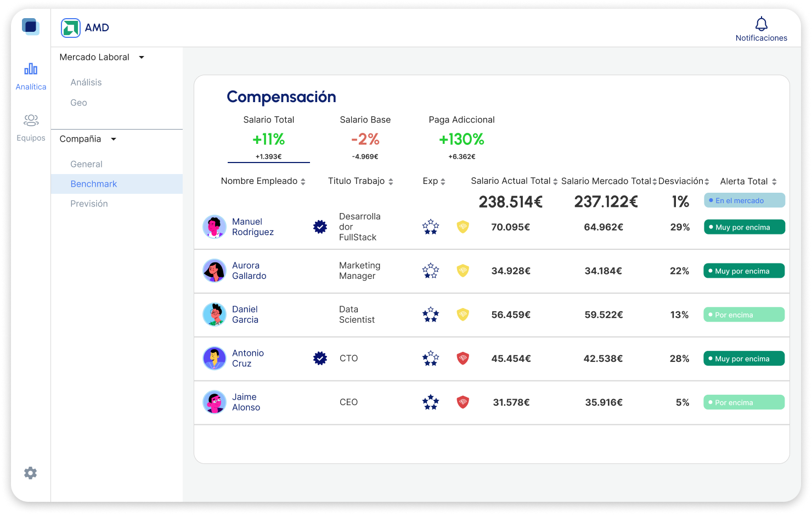Select the Paga Adiccional +130% tab

[462, 139]
